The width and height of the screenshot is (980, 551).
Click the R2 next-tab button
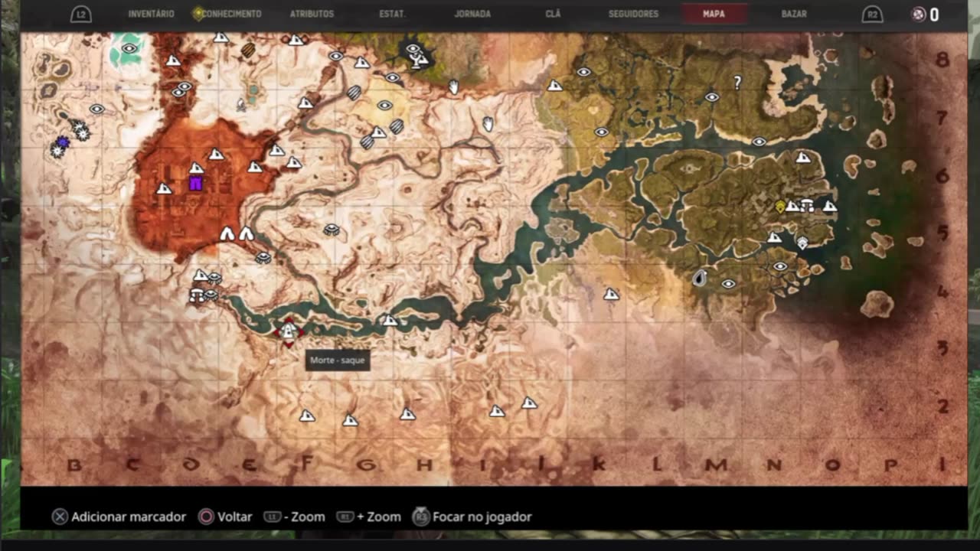872,15
